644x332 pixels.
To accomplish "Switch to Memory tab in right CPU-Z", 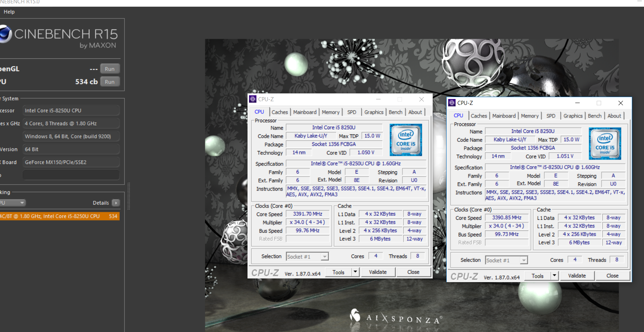I will [530, 116].
